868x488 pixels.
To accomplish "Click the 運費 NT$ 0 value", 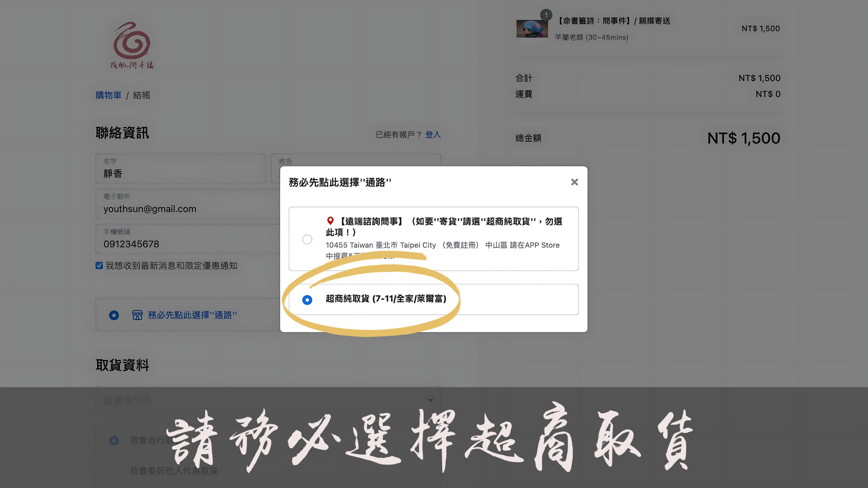I will (768, 94).
